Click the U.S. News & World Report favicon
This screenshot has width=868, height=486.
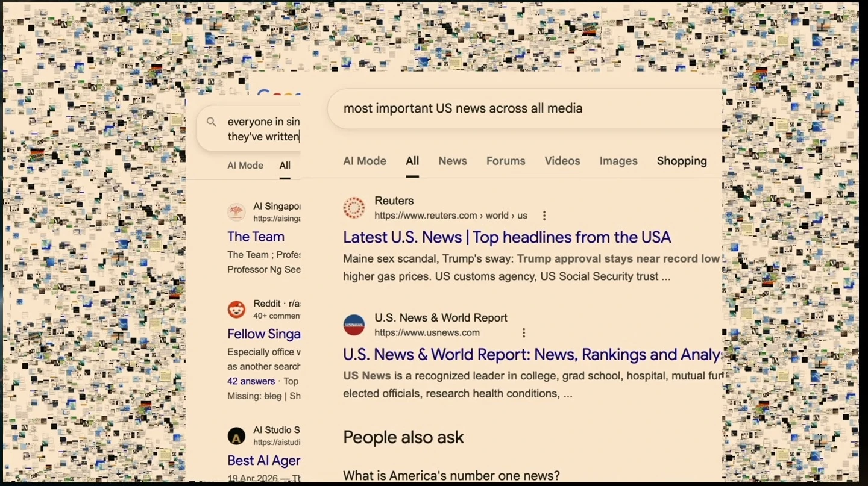354,325
